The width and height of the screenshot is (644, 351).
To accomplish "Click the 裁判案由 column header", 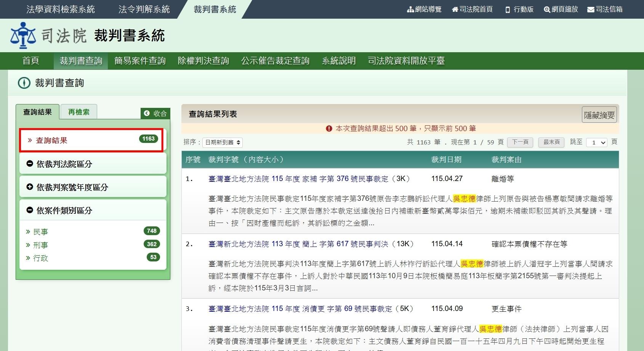I will tap(506, 160).
